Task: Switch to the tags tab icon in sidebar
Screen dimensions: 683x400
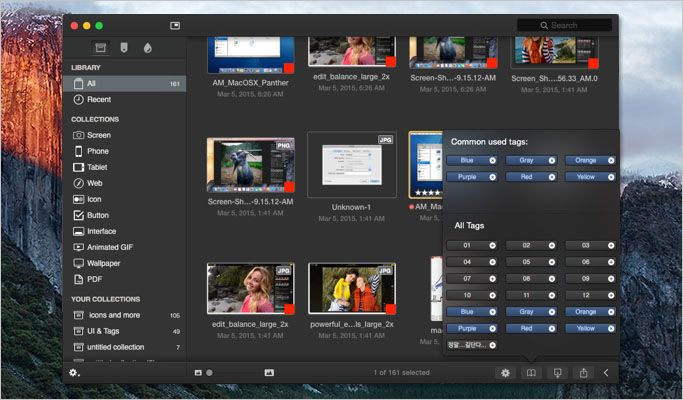Action: (x=124, y=47)
